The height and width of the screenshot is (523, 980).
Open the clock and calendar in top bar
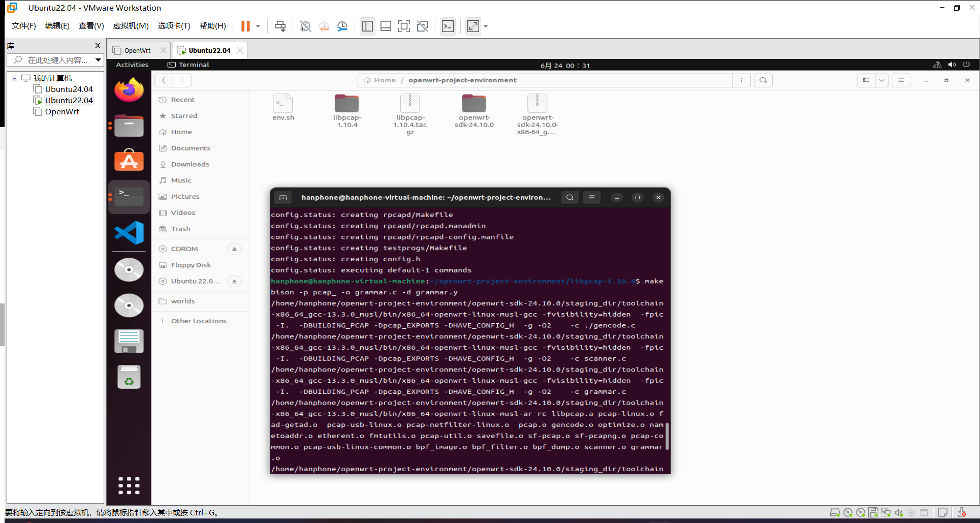565,65
